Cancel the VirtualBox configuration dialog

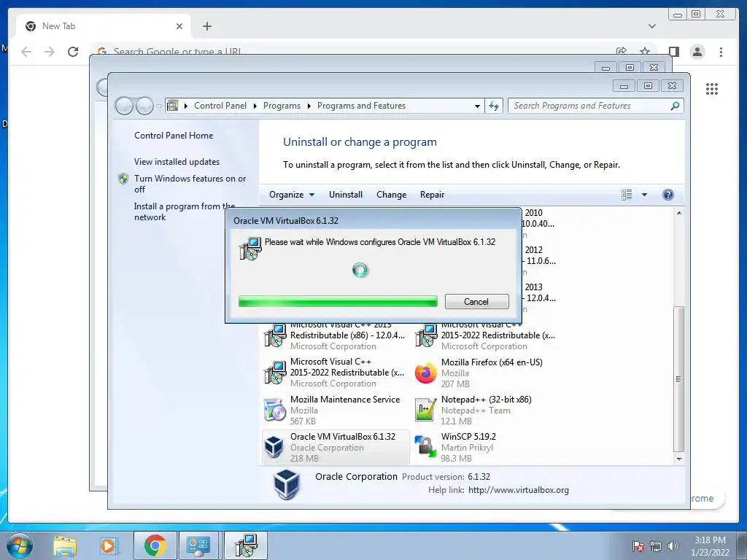tap(476, 301)
